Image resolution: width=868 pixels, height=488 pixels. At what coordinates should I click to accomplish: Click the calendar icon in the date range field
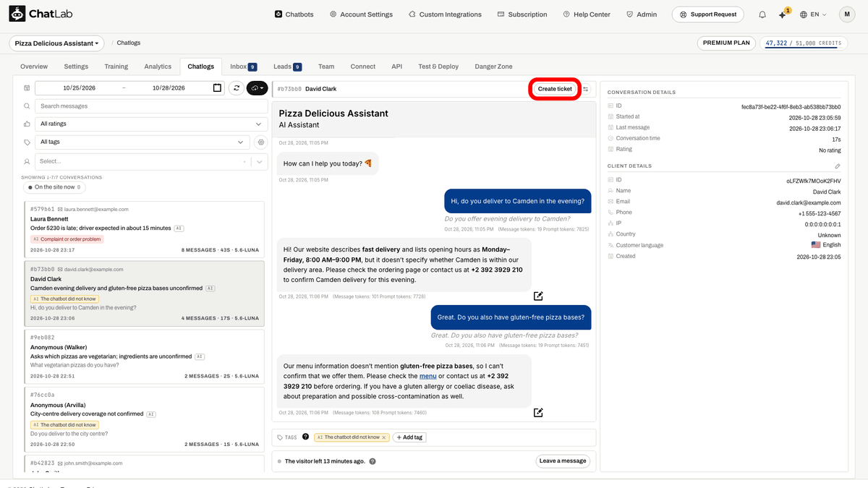(x=217, y=88)
